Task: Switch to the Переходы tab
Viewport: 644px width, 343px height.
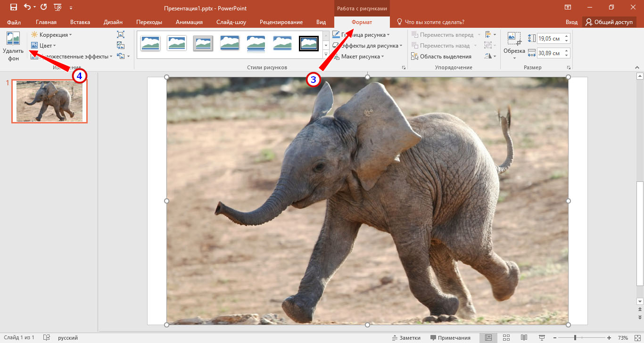Action: [149, 22]
